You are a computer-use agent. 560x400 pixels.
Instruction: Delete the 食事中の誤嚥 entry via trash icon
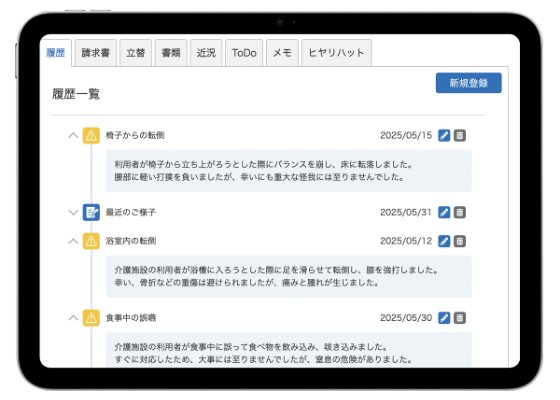tap(460, 318)
